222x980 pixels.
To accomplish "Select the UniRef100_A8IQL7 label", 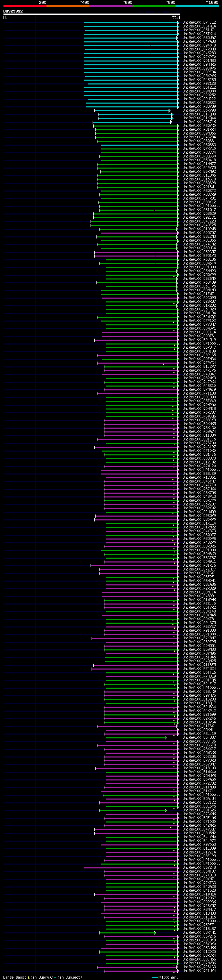I will click(199, 210).
